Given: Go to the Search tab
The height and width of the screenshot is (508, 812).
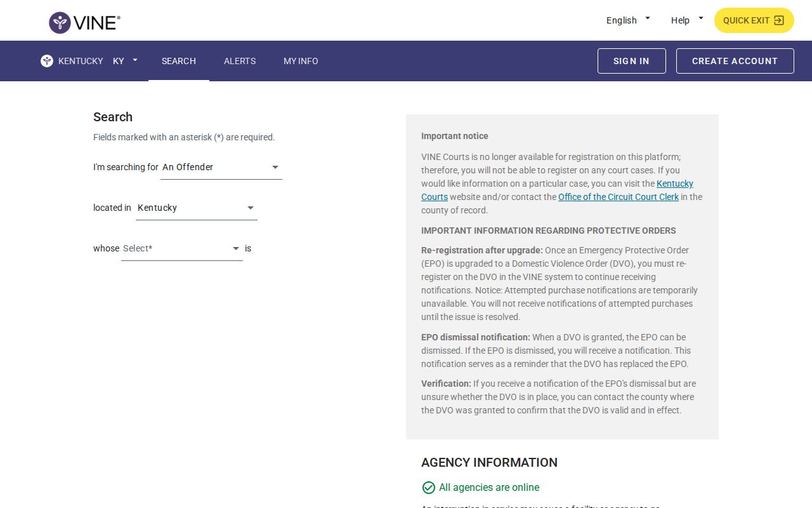Looking at the screenshot, I should 179,61.
